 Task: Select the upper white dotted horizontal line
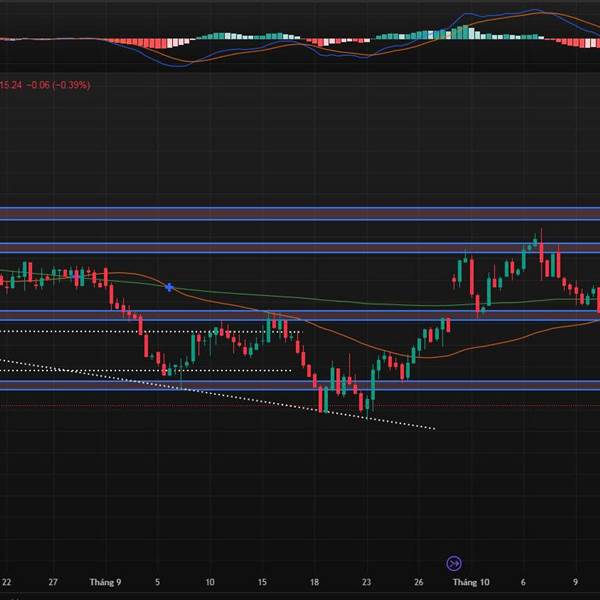tap(150, 331)
